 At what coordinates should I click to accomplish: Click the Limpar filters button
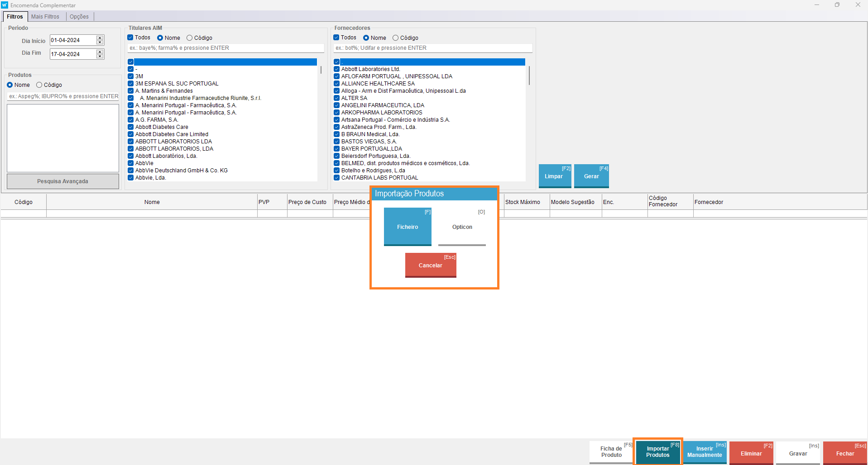[554, 176]
